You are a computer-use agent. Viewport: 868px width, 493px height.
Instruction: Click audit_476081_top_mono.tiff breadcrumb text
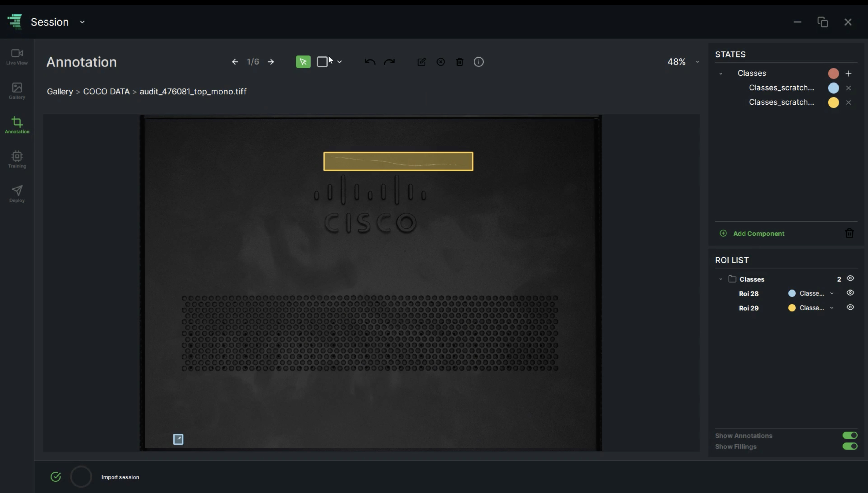tap(193, 92)
